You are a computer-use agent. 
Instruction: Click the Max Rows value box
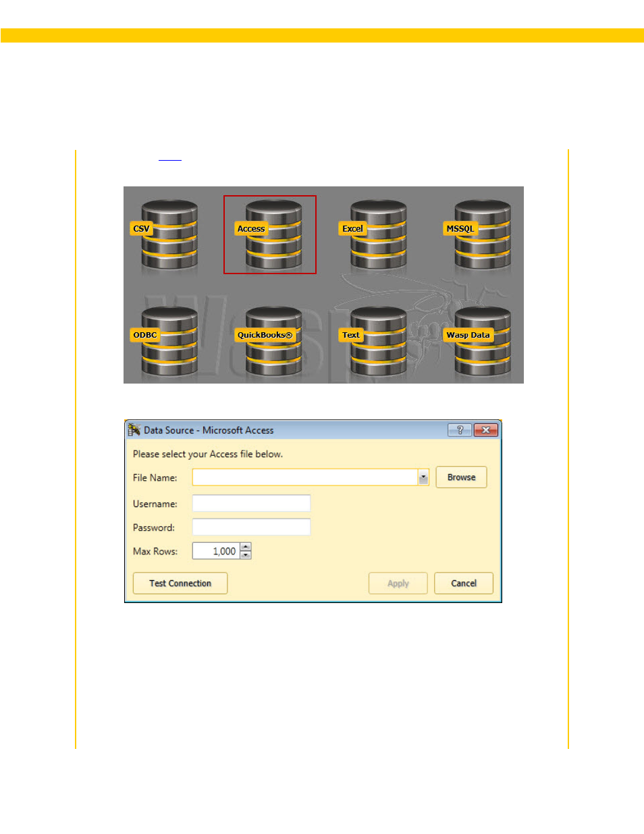(x=216, y=551)
